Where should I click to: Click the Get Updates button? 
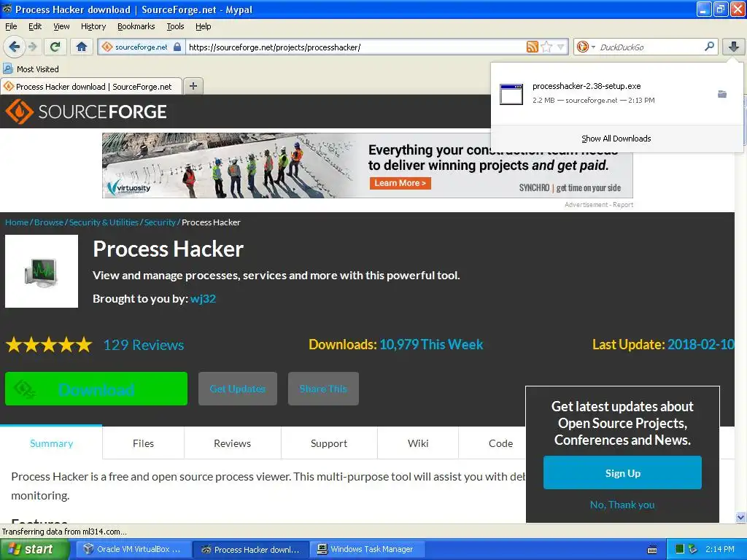pos(238,389)
